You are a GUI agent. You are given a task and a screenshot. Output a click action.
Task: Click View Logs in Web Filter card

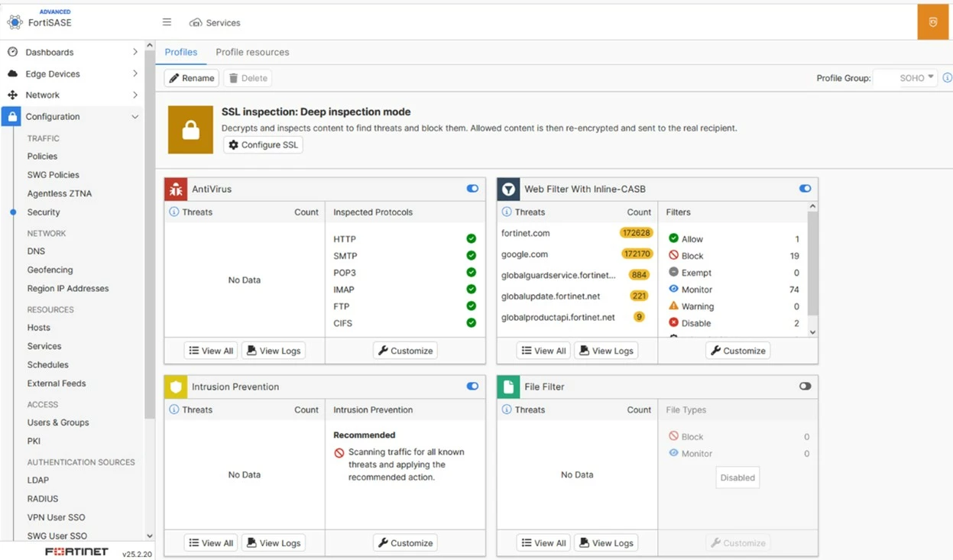point(606,351)
